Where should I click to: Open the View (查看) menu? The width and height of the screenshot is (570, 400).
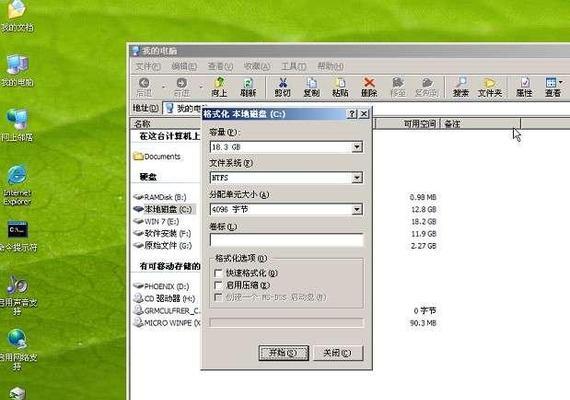tap(220, 66)
